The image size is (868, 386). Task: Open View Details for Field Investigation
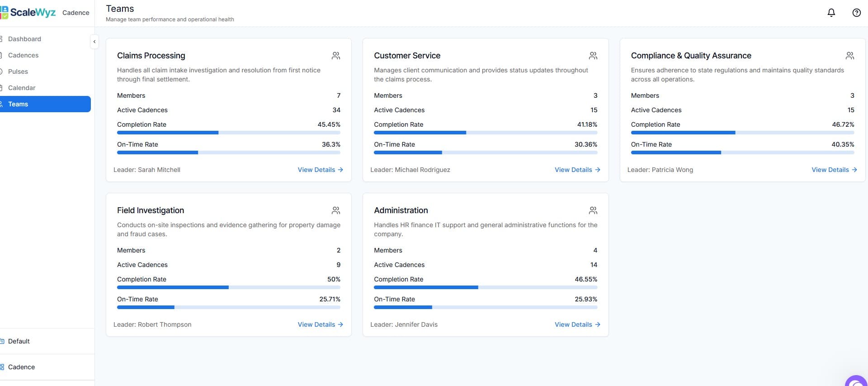320,324
